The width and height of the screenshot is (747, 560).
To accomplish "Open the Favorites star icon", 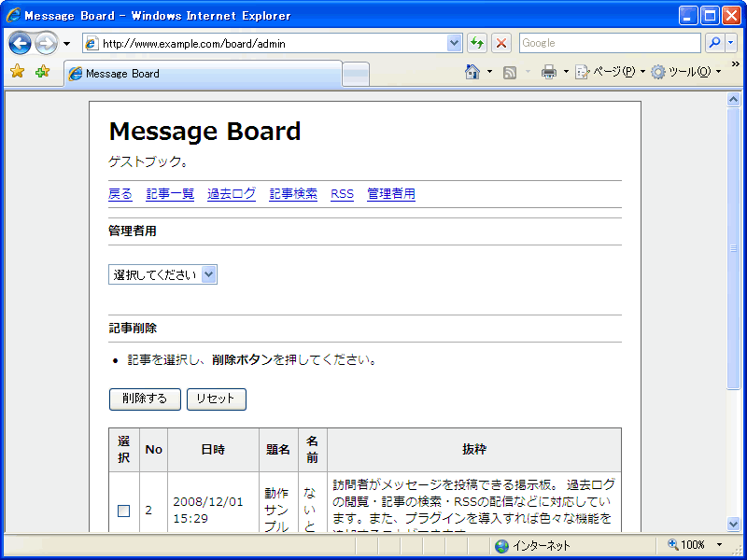I will point(17,72).
